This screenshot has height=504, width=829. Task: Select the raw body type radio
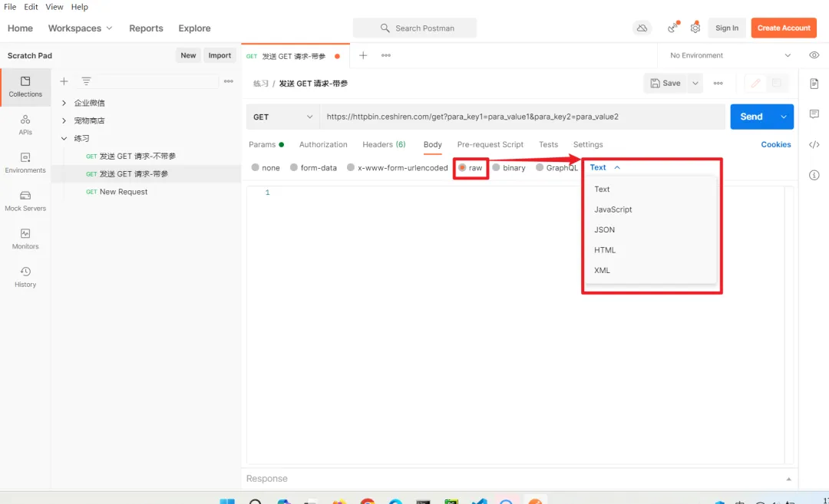click(462, 167)
